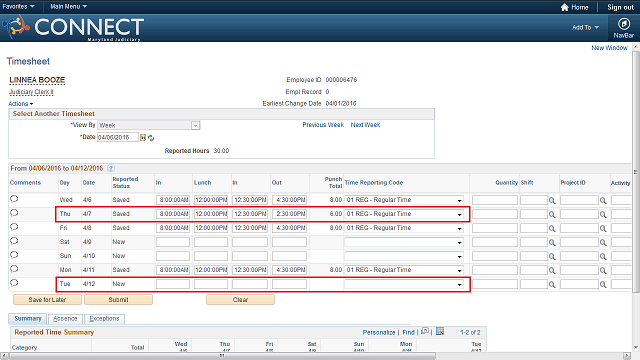Click the Judiciary Clerk II link

[x=31, y=92]
